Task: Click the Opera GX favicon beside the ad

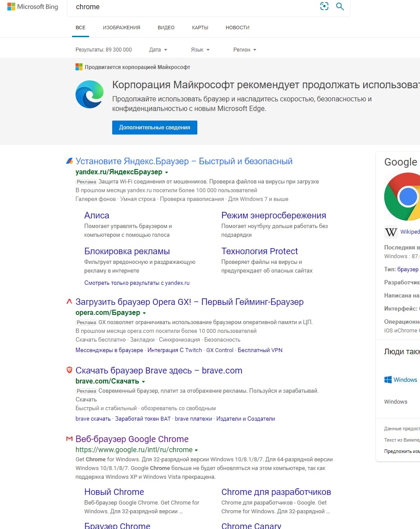Action: pos(69,302)
